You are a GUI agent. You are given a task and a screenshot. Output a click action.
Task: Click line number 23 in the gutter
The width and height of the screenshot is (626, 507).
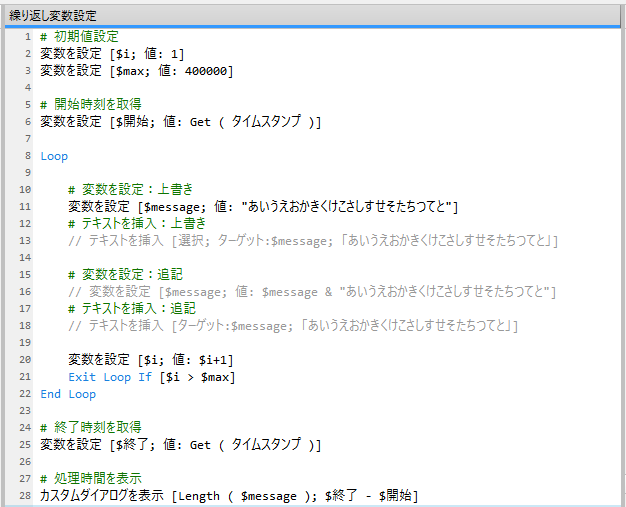[x=25, y=410]
